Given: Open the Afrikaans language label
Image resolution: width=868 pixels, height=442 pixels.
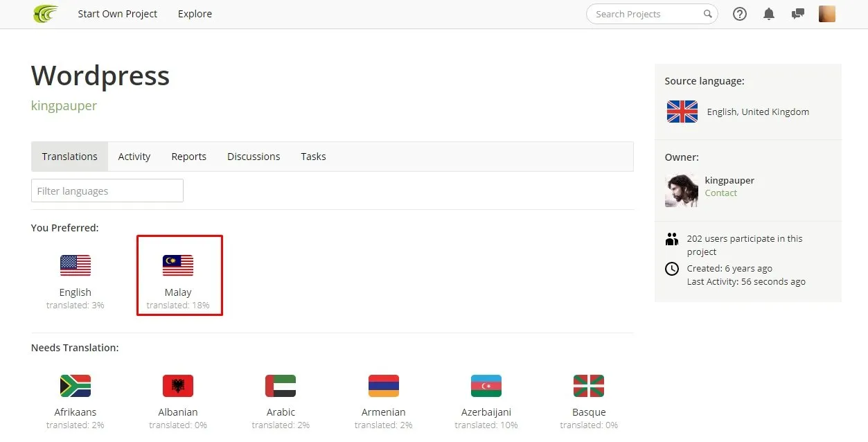Looking at the screenshot, I should coord(76,412).
